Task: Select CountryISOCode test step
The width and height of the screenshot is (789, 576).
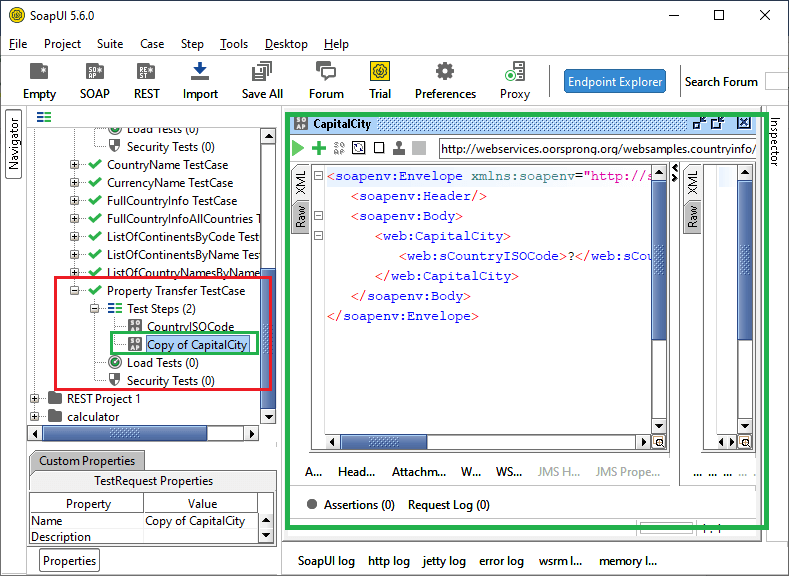Action: click(x=190, y=326)
